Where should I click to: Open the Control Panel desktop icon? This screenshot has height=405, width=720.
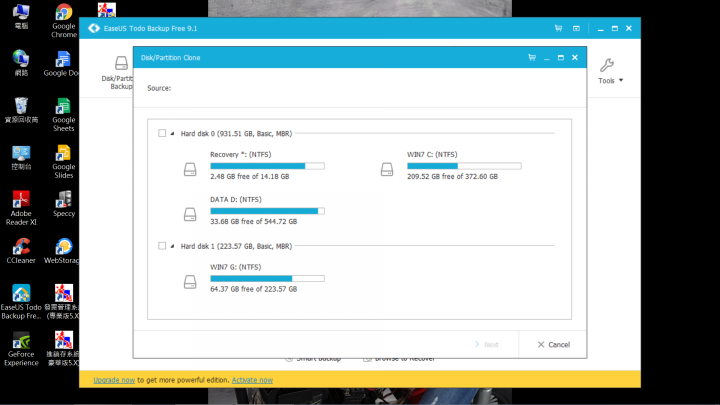click(21, 158)
